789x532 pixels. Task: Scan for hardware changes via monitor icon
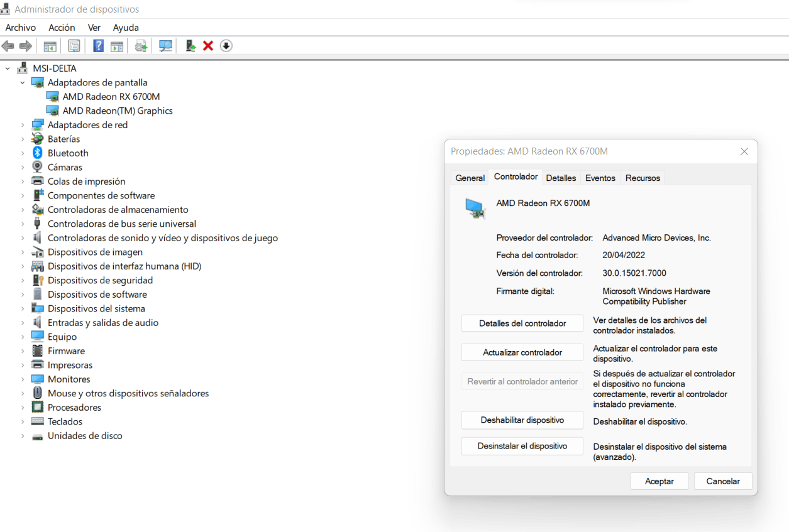click(166, 46)
